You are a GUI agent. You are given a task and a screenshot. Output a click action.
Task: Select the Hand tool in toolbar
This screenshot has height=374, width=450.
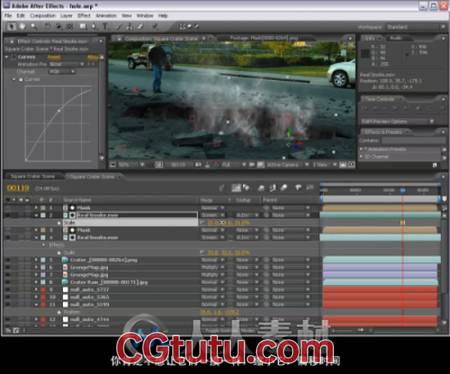click(x=23, y=27)
